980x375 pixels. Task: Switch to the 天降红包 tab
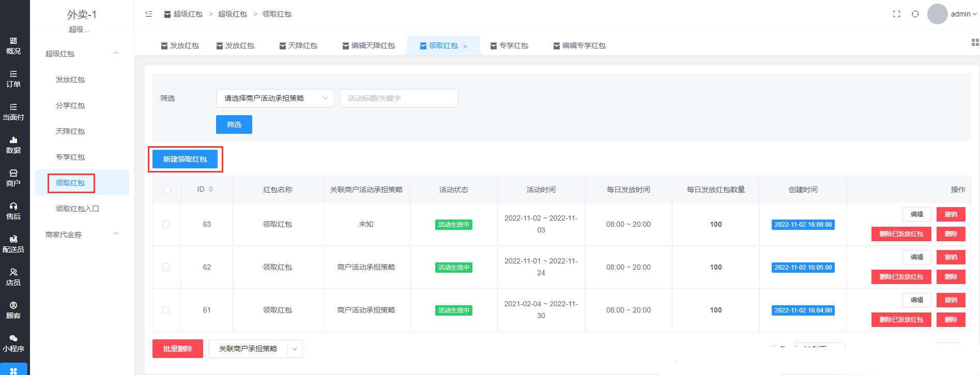[298, 45]
